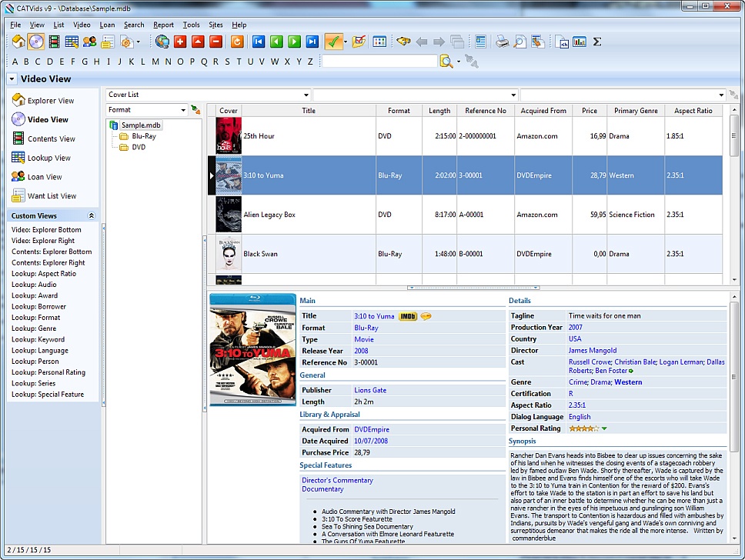Screen dimensions: 745x560
Task: Click the Loan View people toolbar icon
Action: click(x=90, y=42)
